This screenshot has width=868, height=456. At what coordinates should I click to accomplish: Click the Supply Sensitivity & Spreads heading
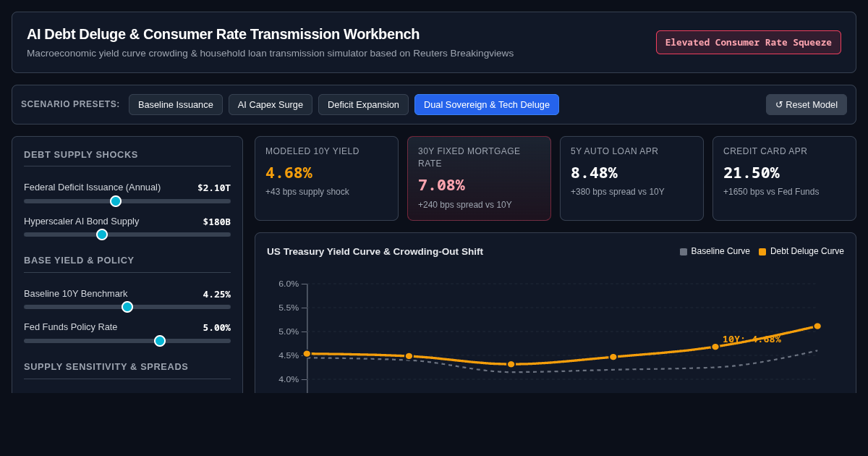coord(106,366)
